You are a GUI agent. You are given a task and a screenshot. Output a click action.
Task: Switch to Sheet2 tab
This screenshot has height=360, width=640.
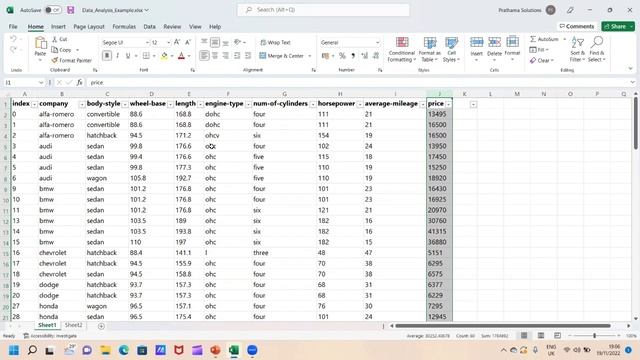(x=73, y=325)
